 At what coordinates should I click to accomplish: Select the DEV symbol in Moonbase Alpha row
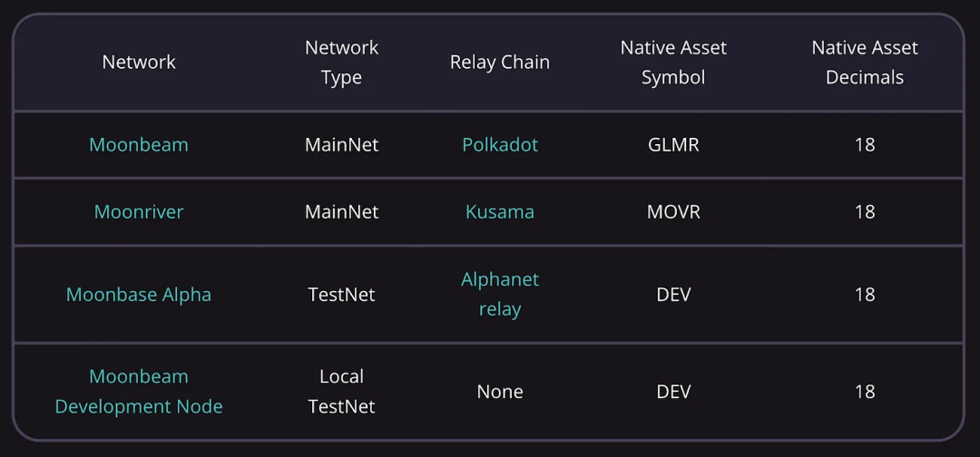point(673,294)
